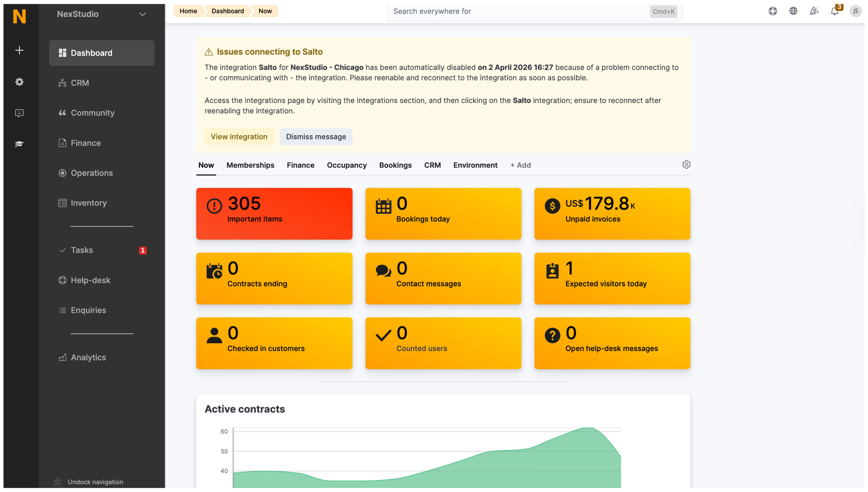This screenshot has width=868, height=492.
Task: Click the View integration button
Action: coord(239,137)
